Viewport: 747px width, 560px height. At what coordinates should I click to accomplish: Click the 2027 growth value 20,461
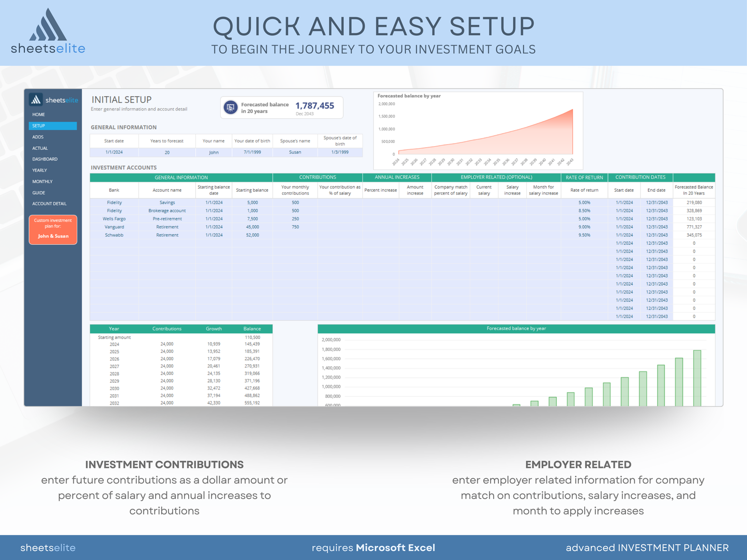tap(214, 366)
